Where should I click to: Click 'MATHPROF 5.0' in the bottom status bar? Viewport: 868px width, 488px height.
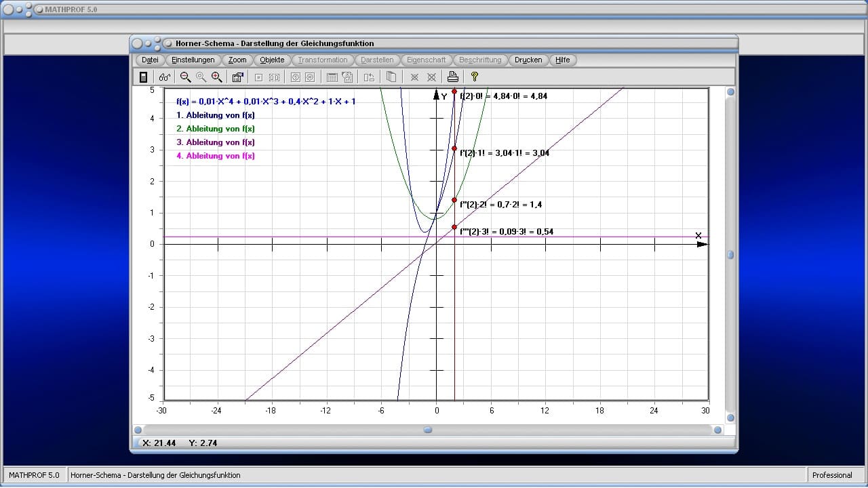coord(34,475)
